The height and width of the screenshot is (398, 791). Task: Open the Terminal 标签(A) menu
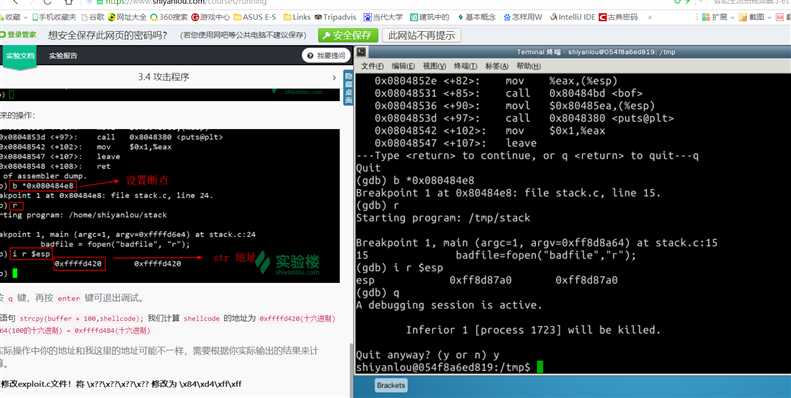pos(497,66)
